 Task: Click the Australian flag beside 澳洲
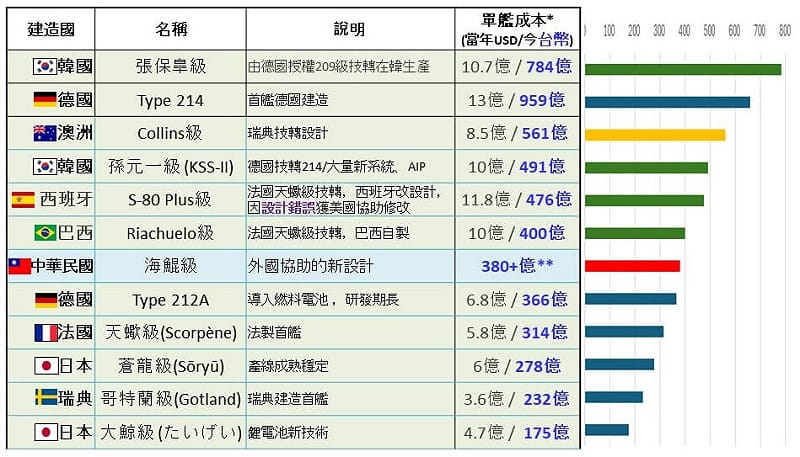pos(44,133)
